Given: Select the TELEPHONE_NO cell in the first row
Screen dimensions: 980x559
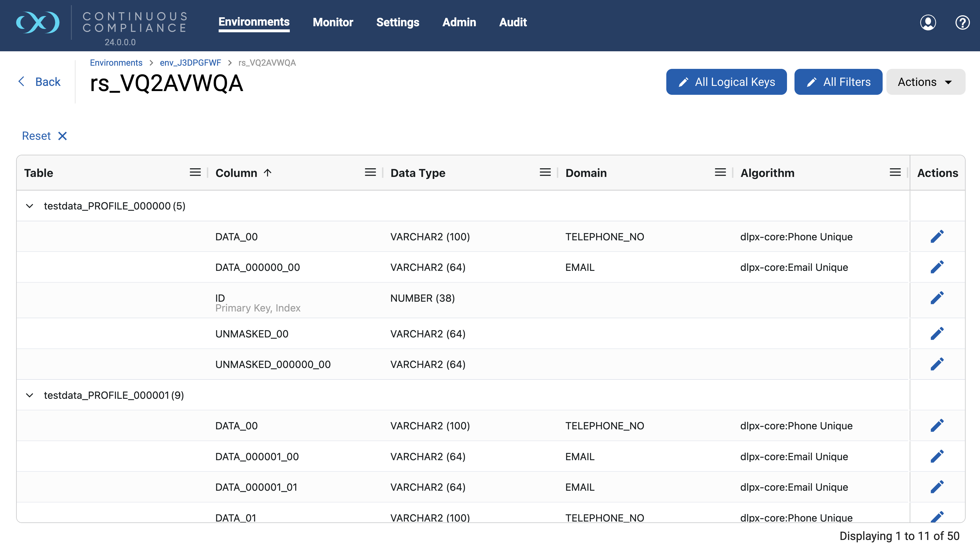Looking at the screenshot, I should pos(604,237).
